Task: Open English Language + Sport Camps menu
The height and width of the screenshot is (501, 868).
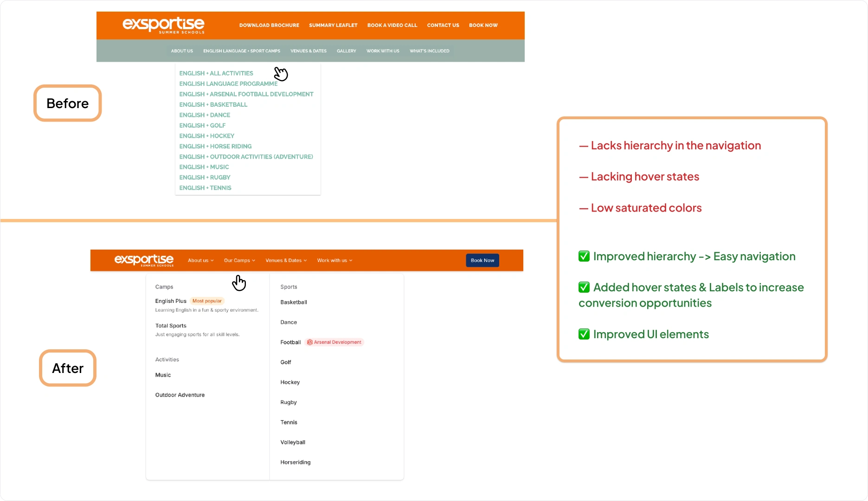Action: pos(242,51)
